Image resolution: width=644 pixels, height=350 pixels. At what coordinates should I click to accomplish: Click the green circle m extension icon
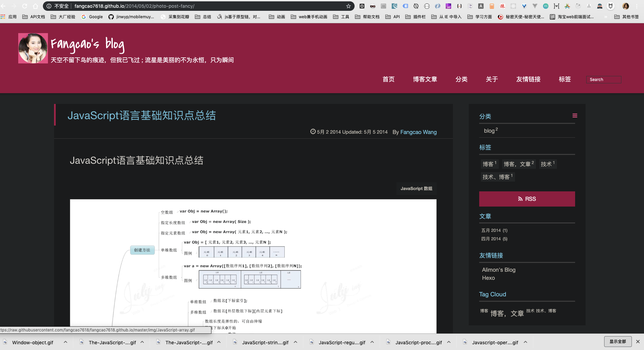546,6
